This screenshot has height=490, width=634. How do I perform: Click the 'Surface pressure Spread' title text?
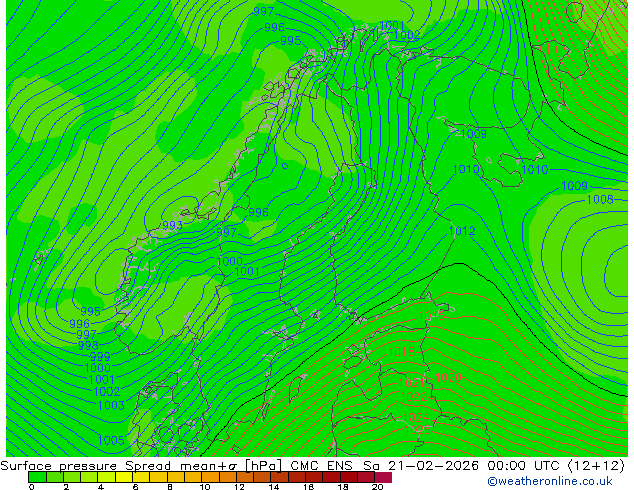pos(86,466)
